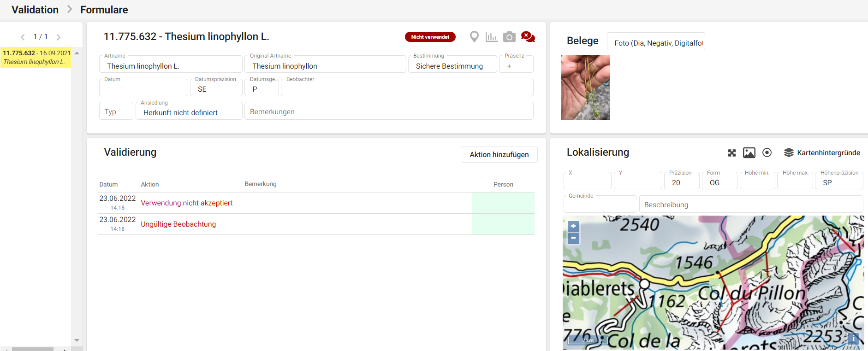Open the Präsenz dropdown

[x=516, y=64]
